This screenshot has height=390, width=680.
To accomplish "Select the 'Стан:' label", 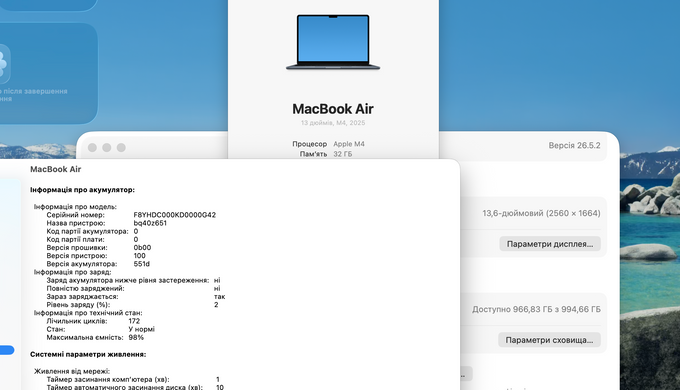I will (x=56, y=329).
